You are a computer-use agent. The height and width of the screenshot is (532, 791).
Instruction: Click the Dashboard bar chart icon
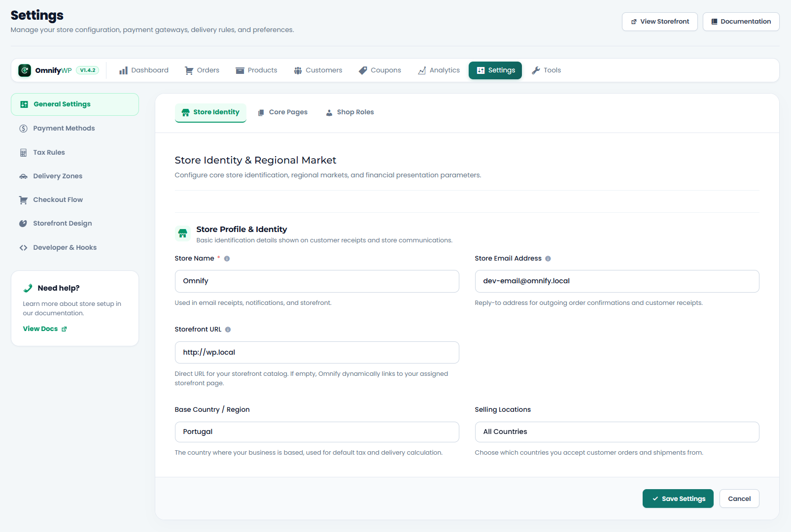tap(123, 70)
